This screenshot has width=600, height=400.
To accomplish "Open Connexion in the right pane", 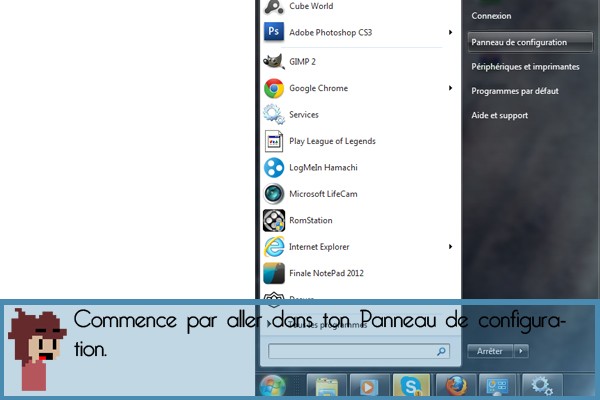I will [491, 16].
